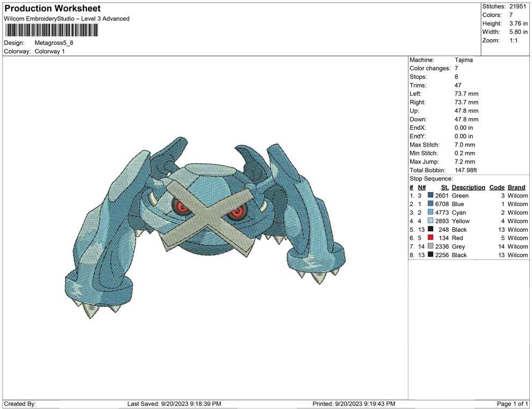The height and width of the screenshot is (409, 532).
Task: Select the Yellow thread color swatch
Action: (x=430, y=221)
